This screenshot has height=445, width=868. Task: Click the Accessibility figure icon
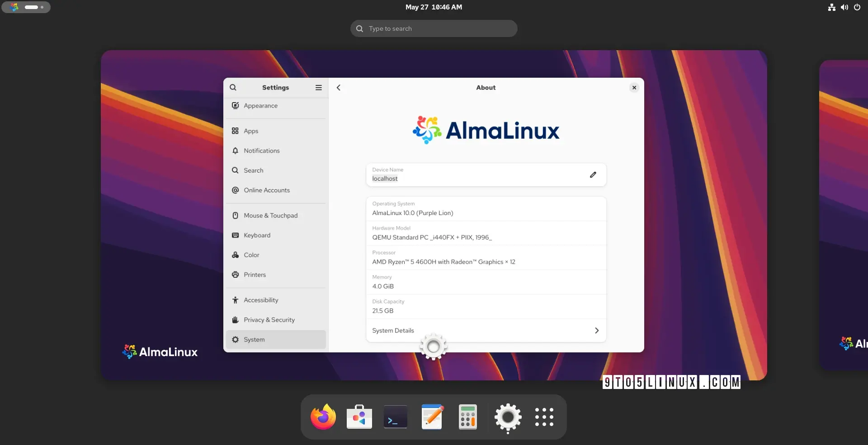pyautogui.click(x=235, y=300)
